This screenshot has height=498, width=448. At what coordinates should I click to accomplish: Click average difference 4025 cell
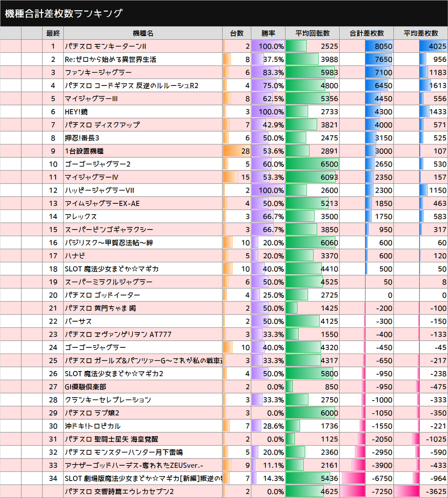[x=421, y=46]
